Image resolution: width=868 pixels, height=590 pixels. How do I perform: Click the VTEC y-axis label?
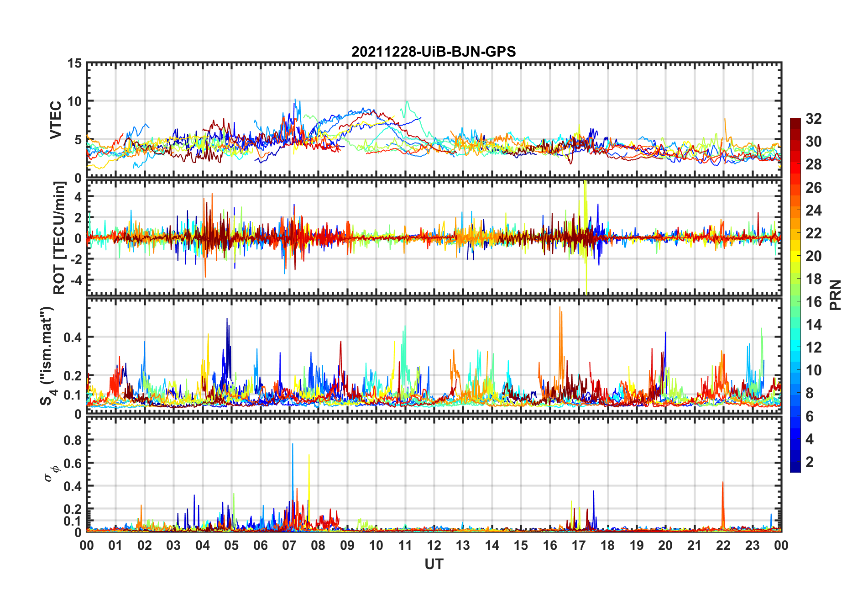click(x=56, y=120)
